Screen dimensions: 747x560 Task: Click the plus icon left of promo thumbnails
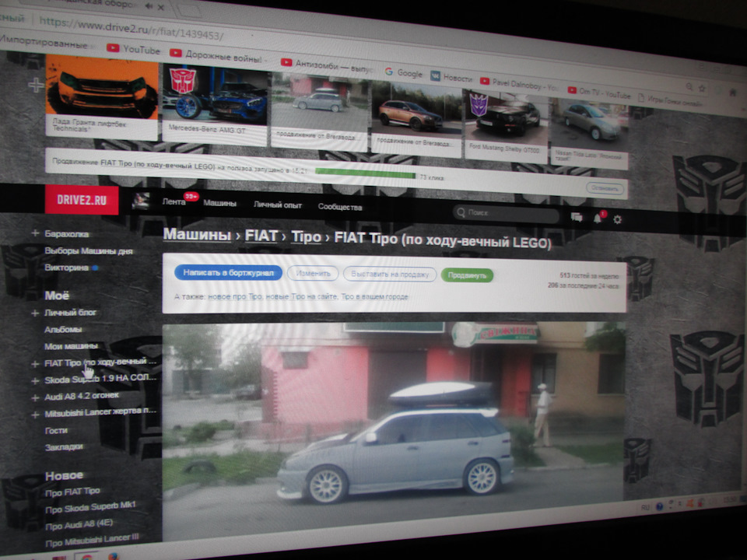click(36, 86)
